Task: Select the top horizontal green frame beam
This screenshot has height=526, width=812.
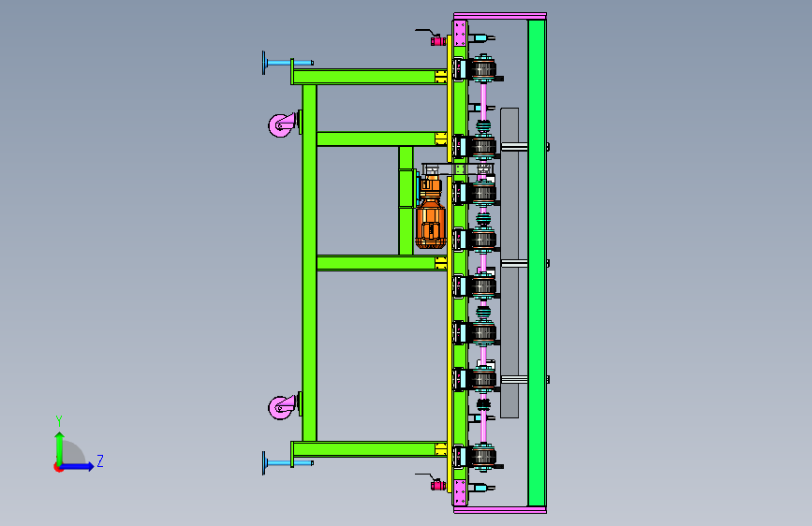Action: 369,77
